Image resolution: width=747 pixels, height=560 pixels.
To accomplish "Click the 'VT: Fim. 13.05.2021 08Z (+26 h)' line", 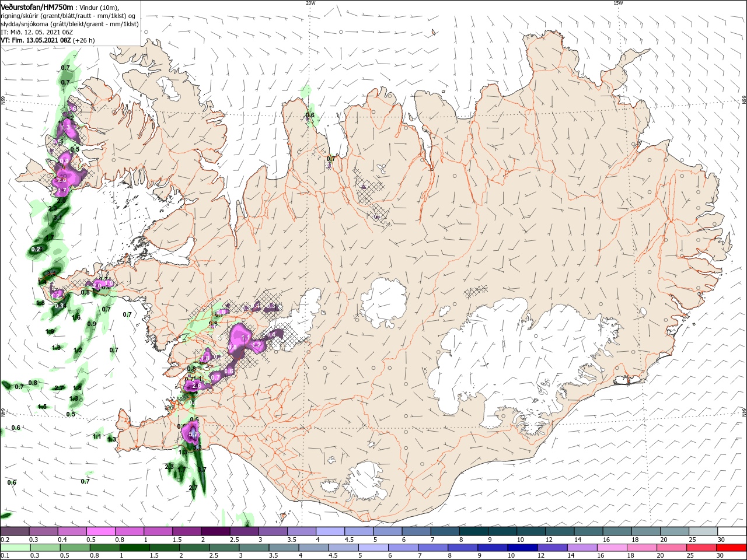I will 48,40.
